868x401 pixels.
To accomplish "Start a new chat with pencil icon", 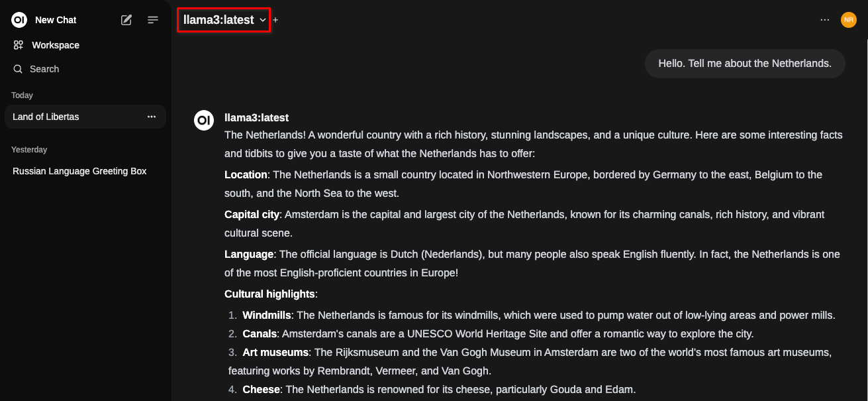I will click(x=126, y=20).
